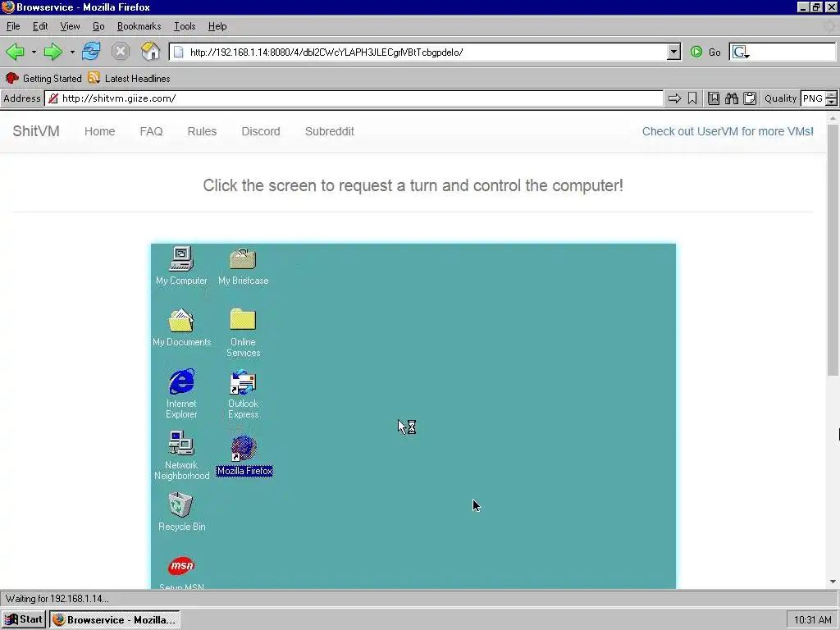Screen dimensions: 840x630
Task: Click the page scrollbar up arrow
Action: (833, 118)
